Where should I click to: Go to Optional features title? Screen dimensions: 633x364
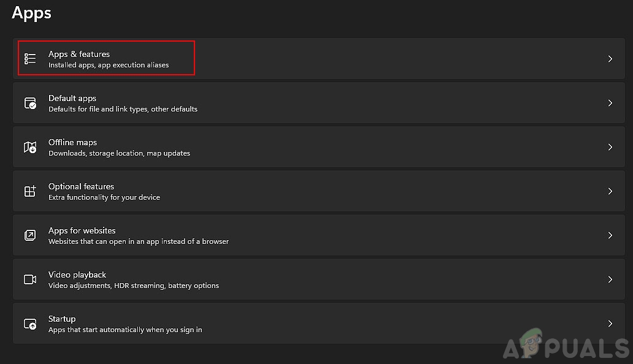coord(81,186)
